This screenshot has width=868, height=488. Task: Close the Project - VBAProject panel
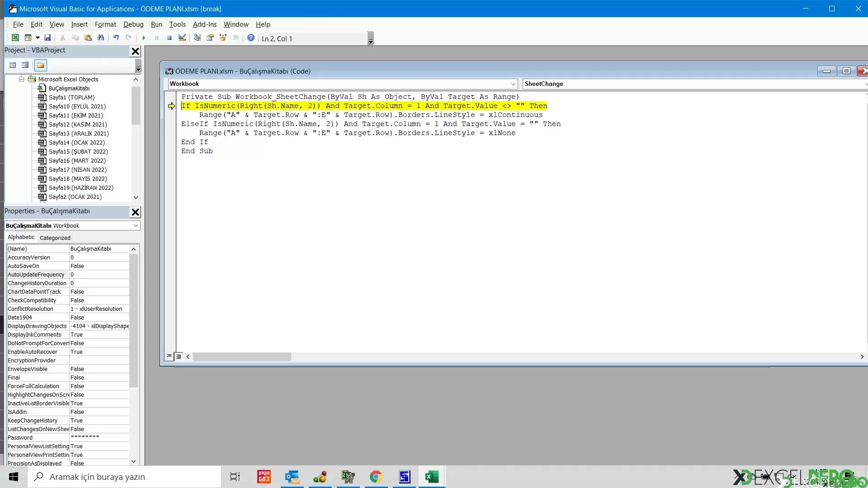pyautogui.click(x=135, y=51)
